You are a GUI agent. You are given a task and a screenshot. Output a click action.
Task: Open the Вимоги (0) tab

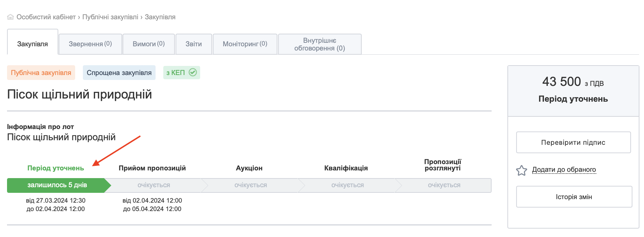(x=149, y=44)
